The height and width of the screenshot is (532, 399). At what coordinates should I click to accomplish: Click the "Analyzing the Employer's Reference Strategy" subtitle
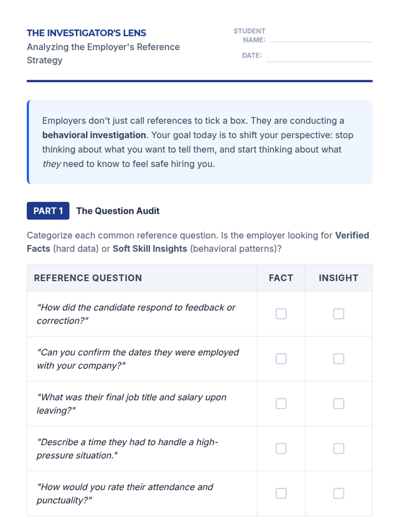(103, 53)
